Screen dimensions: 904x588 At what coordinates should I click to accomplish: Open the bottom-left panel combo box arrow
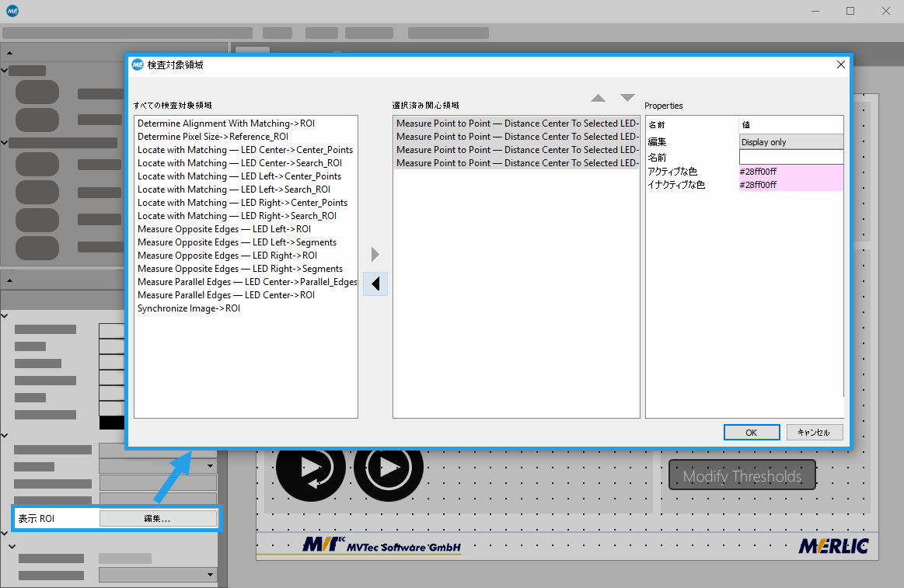(x=211, y=575)
